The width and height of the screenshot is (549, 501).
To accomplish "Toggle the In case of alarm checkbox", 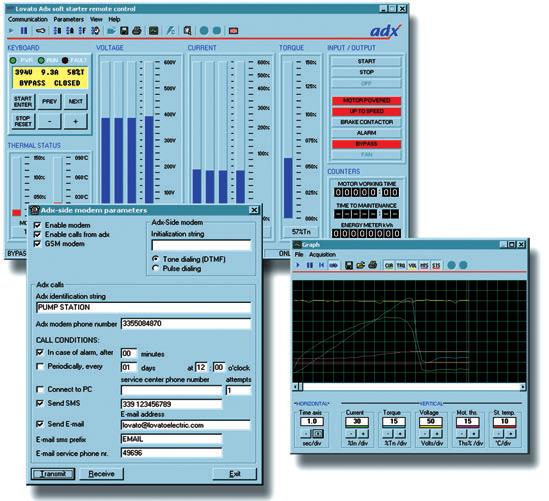I will tap(40, 352).
